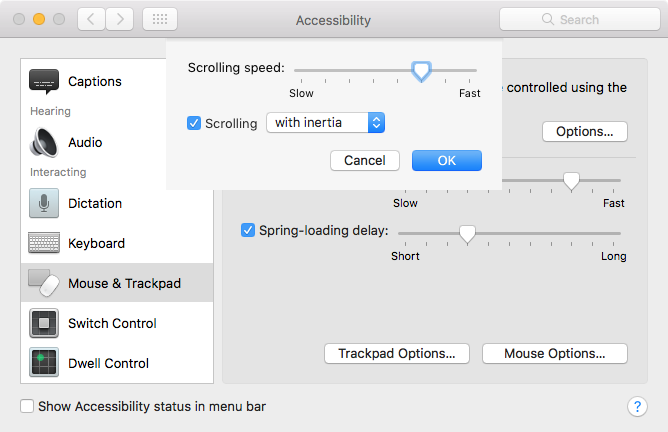Click the Help question mark button
Image resolution: width=668 pixels, height=432 pixels.
pos(636,406)
